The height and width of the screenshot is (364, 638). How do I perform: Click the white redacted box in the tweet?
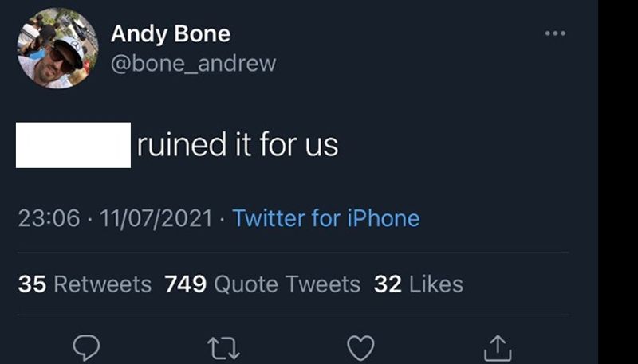pyautogui.click(x=73, y=145)
